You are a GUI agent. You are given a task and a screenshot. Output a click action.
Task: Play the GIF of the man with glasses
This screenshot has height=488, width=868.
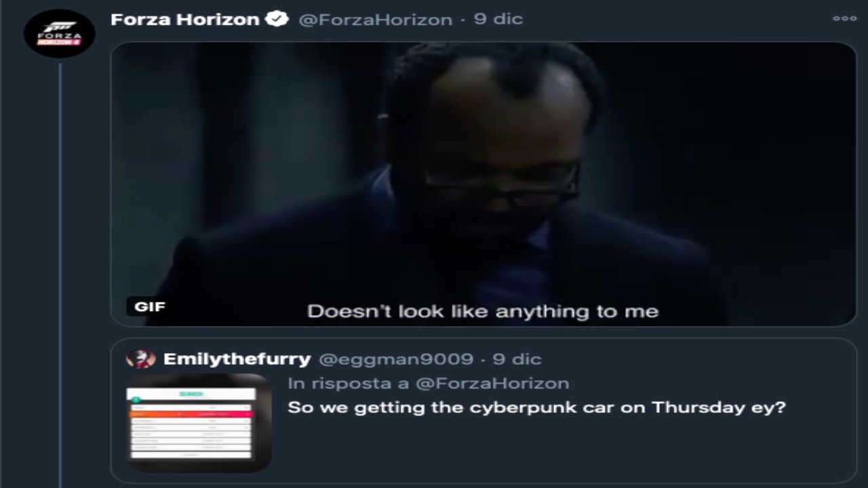(x=484, y=184)
